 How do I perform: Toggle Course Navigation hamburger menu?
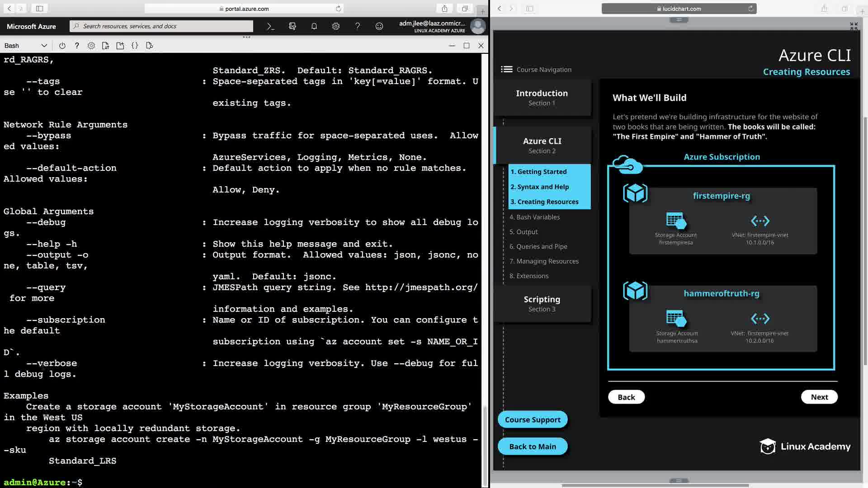pyautogui.click(x=506, y=70)
